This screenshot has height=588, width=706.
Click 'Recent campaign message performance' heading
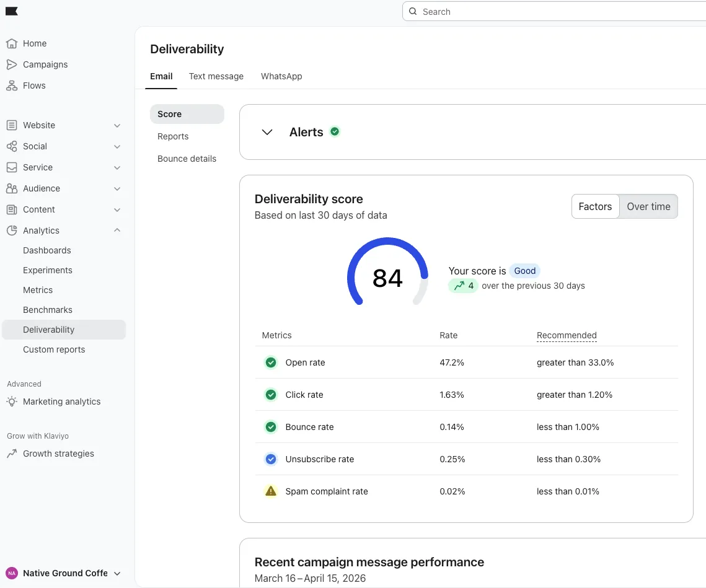(369, 563)
